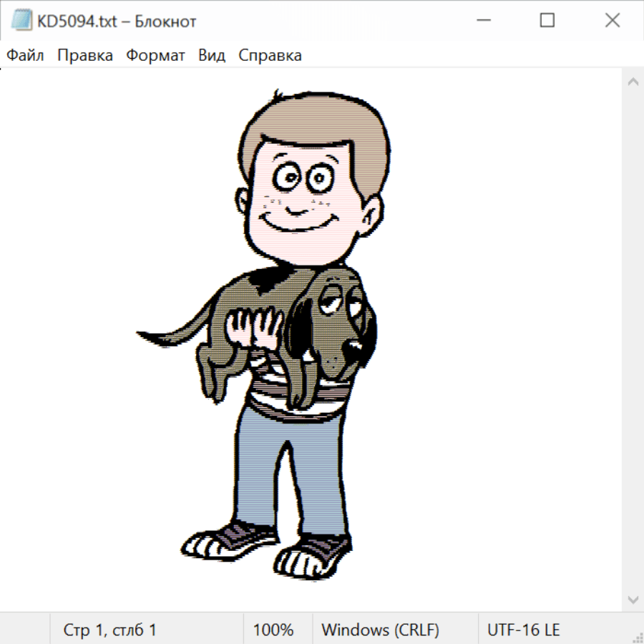Open the Формат menu

[x=155, y=56]
